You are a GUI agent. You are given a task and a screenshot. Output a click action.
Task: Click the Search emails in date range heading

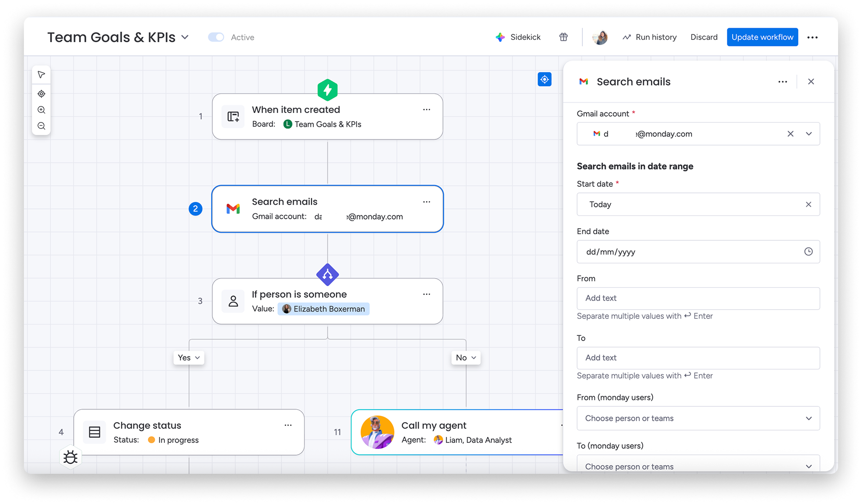tap(635, 167)
